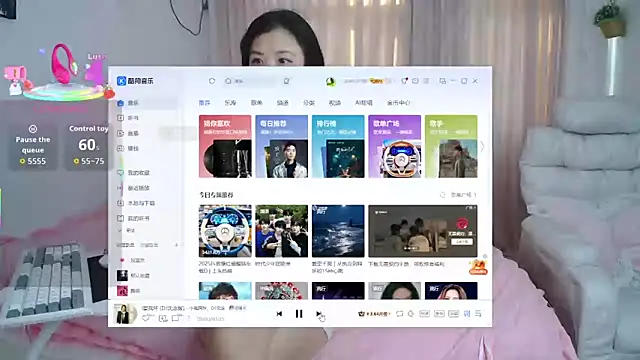This screenshot has width=640, height=360.
Task: Open 最近播放 in the sidebar
Action: pyautogui.click(x=147, y=188)
